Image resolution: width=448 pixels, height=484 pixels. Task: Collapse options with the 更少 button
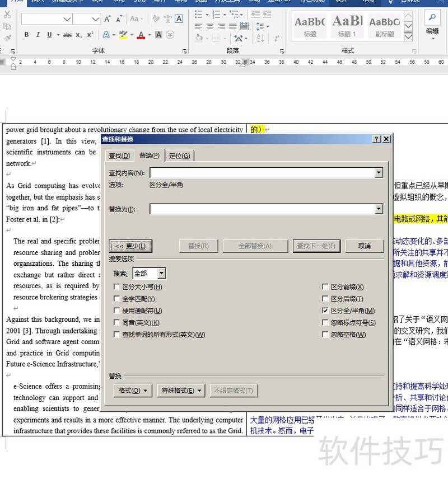130,246
